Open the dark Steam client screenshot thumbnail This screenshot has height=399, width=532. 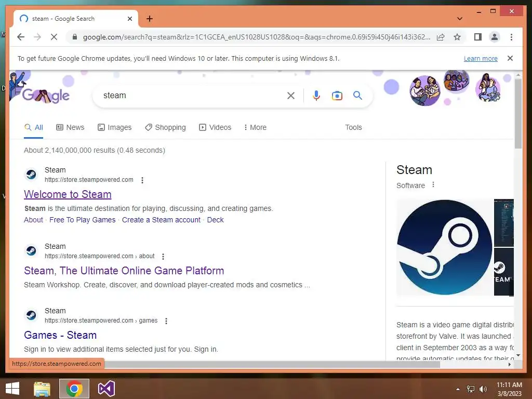[504, 222]
